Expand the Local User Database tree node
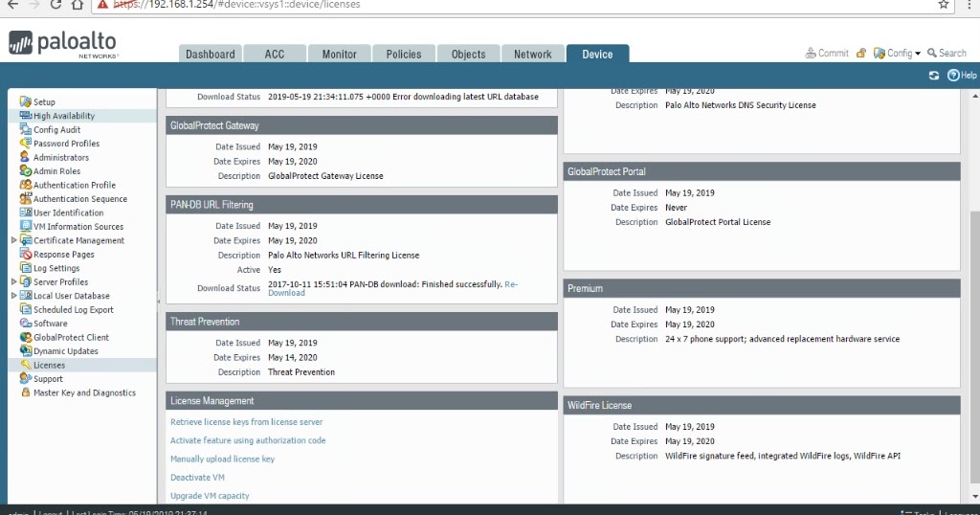The image size is (980, 515). coord(13,295)
